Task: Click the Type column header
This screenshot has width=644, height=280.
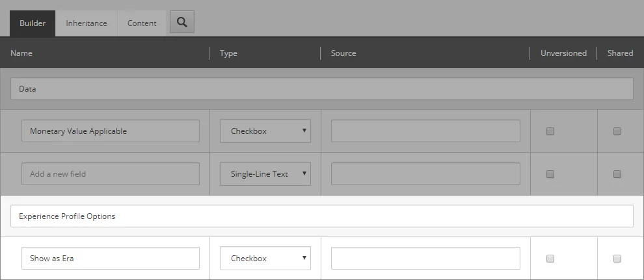Action: pos(228,53)
